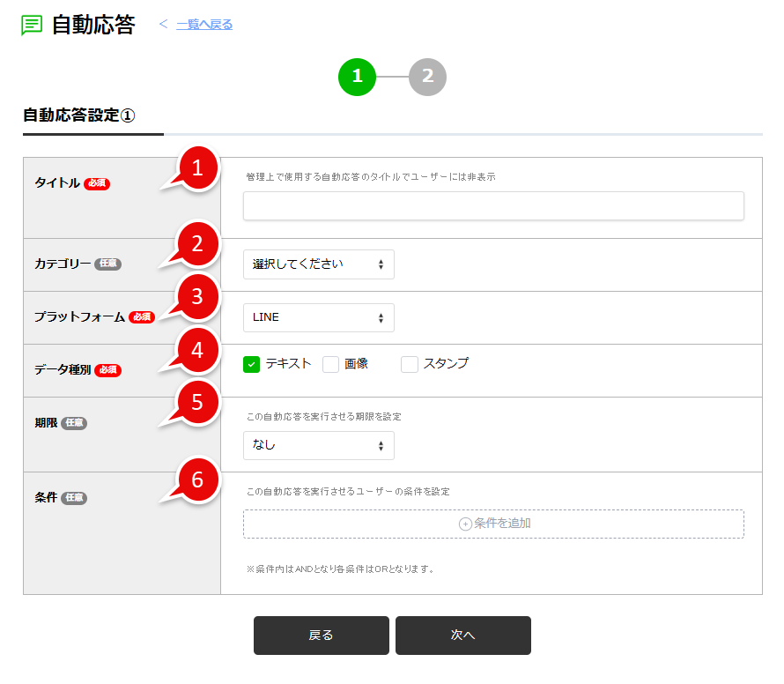Click the red callout badge numbered 1

197,167
